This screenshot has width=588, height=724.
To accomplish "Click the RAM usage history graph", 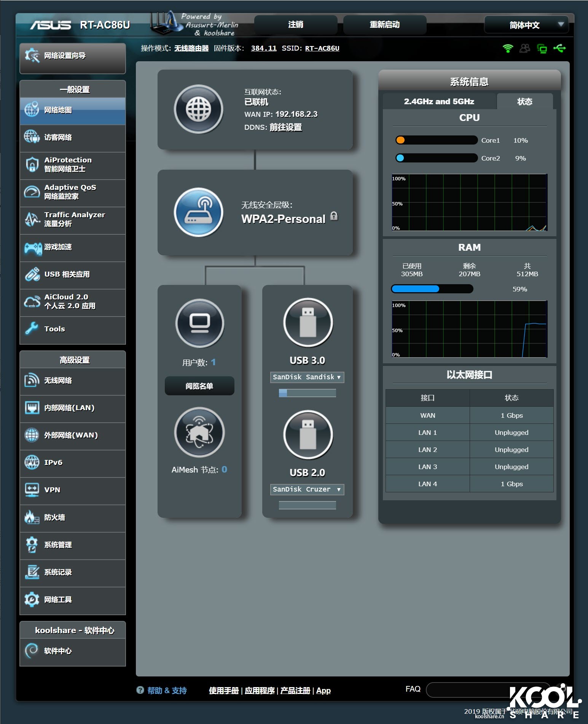I will point(470,329).
